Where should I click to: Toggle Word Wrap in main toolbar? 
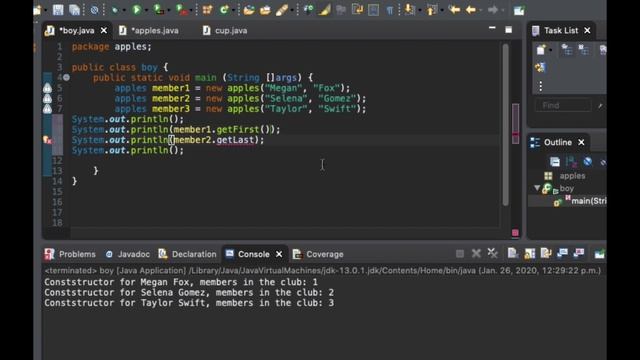(357, 10)
